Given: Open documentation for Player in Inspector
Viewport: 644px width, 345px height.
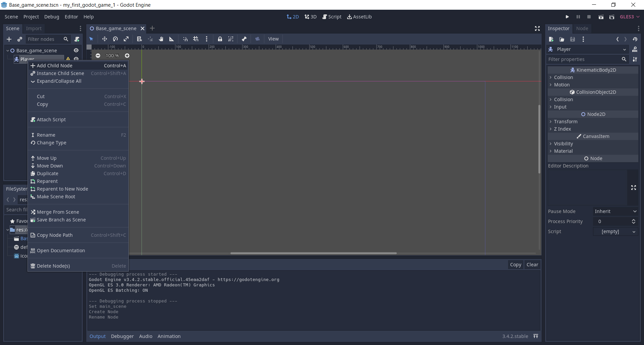Looking at the screenshot, I should 635,49.
